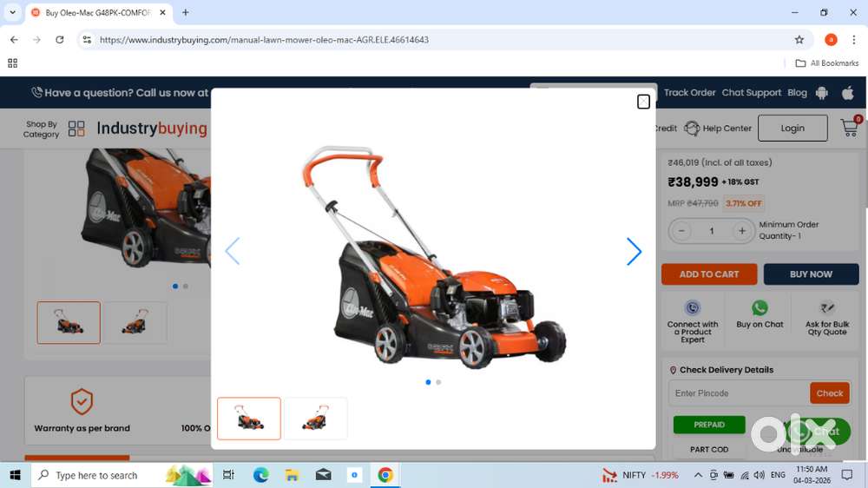This screenshot has height=488, width=868.
Task: Click the ADD TO CART button
Action: coord(708,274)
